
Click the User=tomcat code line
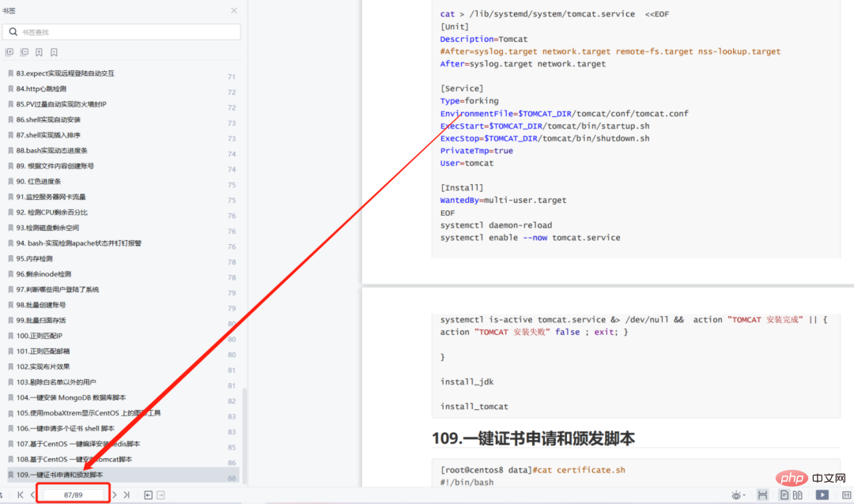pos(467,164)
